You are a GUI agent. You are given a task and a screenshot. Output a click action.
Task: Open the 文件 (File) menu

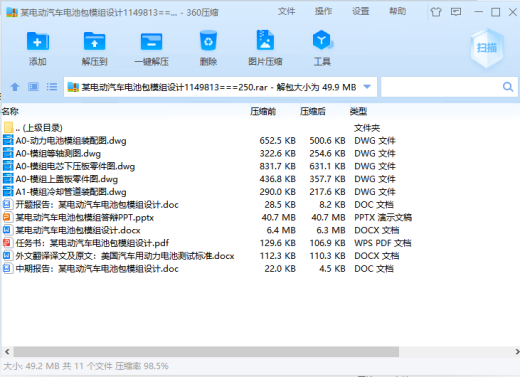[286, 12]
